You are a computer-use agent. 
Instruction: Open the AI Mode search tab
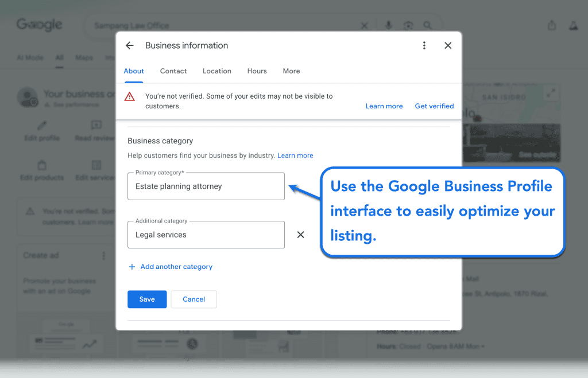(30, 58)
